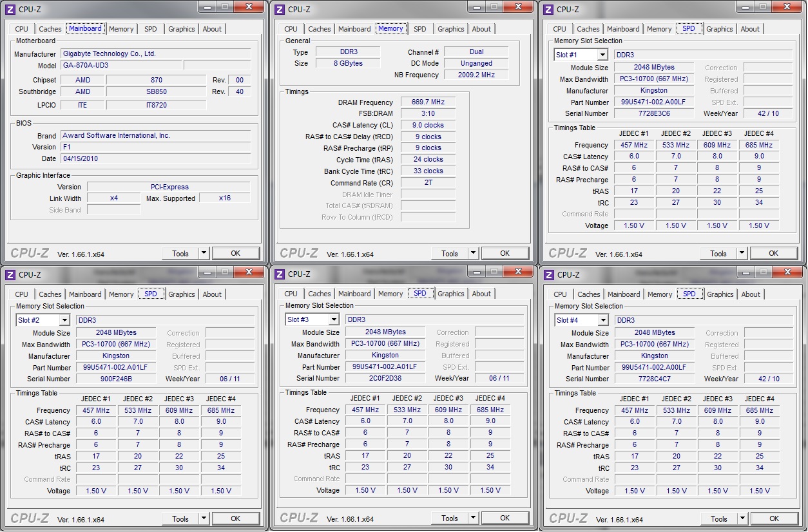The height and width of the screenshot is (532, 808).
Task: Click the FSB:DRAM 3:10 value
Action: [428, 114]
